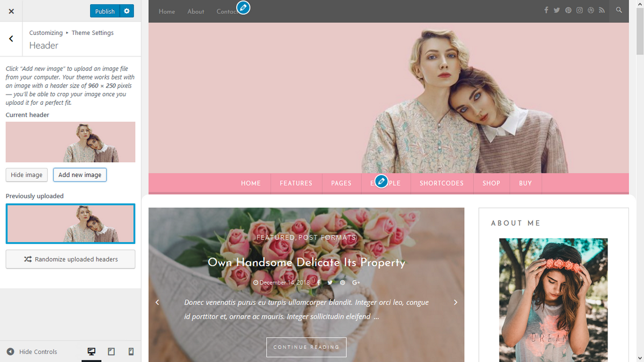Open the Dribbble icon in top bar
Screen dimensions: 644x362
[x=591, y=10]
